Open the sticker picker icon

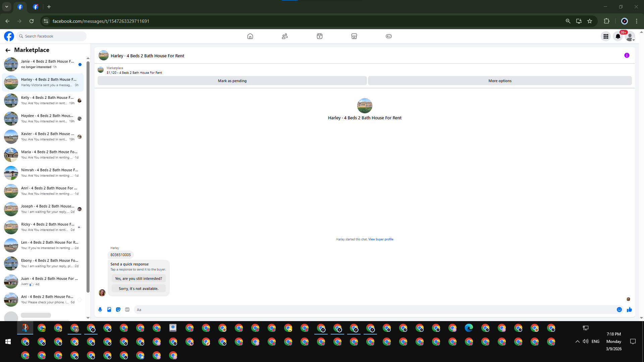tap(118, 309)
